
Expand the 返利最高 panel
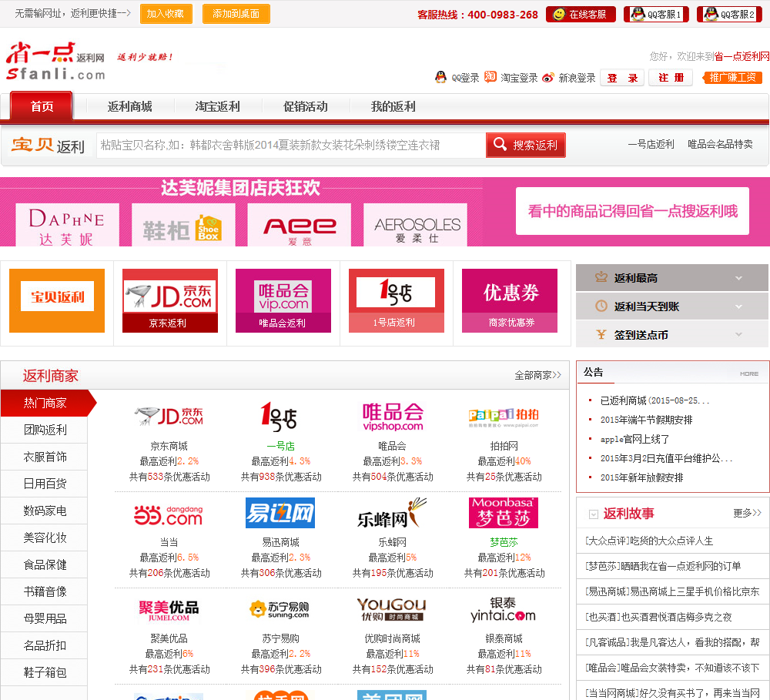coord(671,278)
